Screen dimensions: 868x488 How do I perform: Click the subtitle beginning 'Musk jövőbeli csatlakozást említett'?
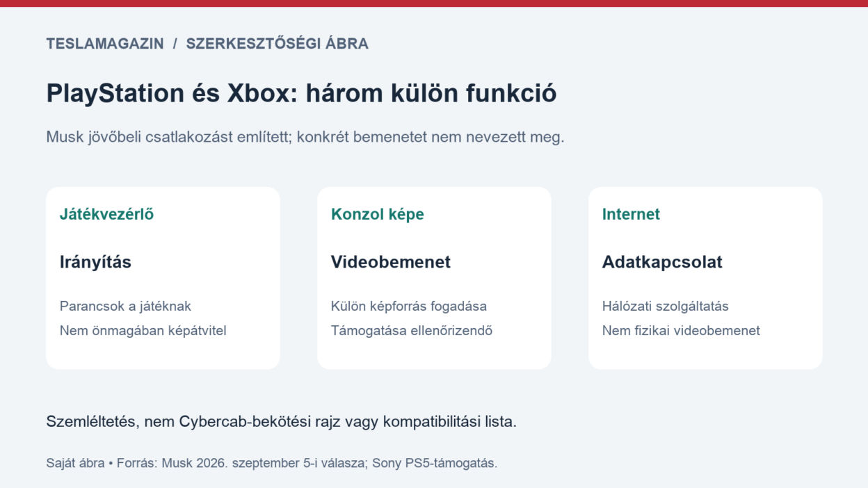(x=305, y=137)
